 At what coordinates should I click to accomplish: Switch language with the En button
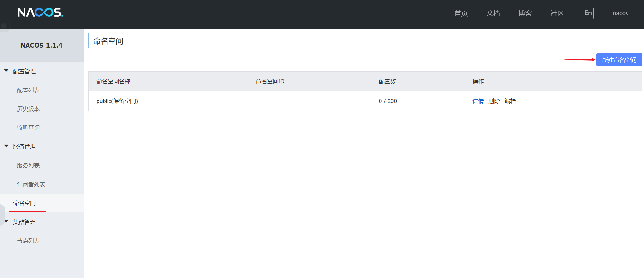click(588, 13)
